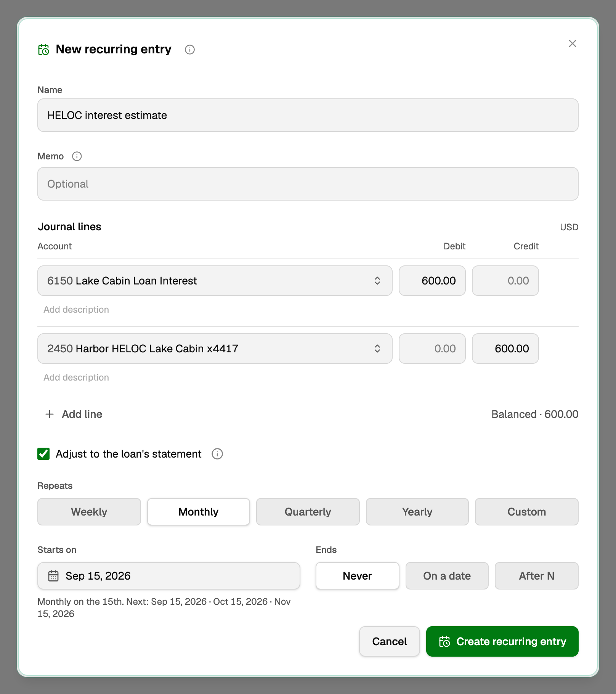This screenshot has width=616, height=694.
Task: Select Custom repeat frequency
Action: pos(527,512)
